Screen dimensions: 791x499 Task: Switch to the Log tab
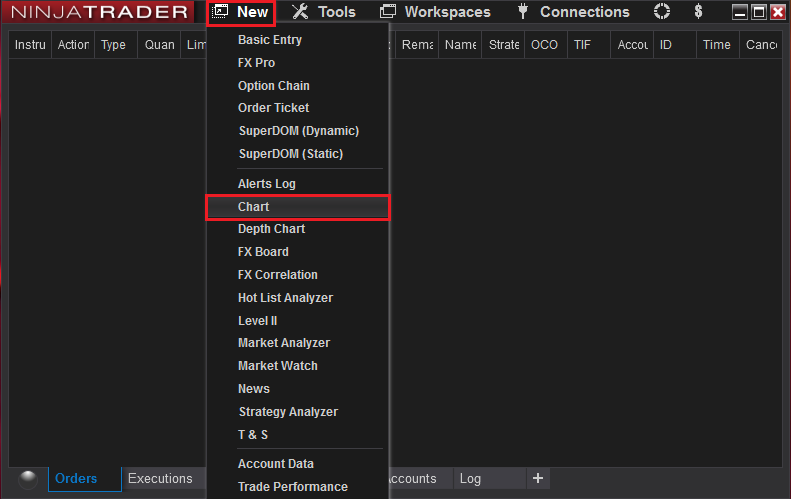(489, 479)
